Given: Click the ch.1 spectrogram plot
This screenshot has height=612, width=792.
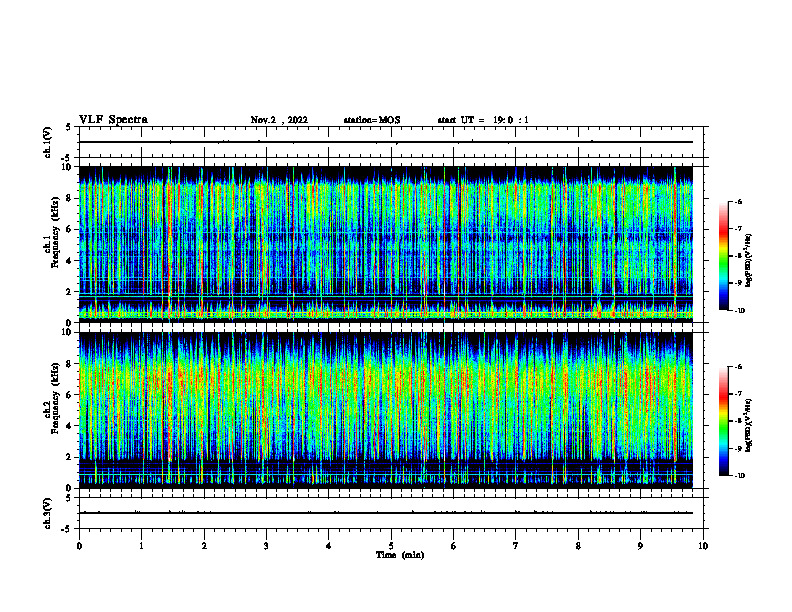Looking at the screenshot, I should [386, 244].
